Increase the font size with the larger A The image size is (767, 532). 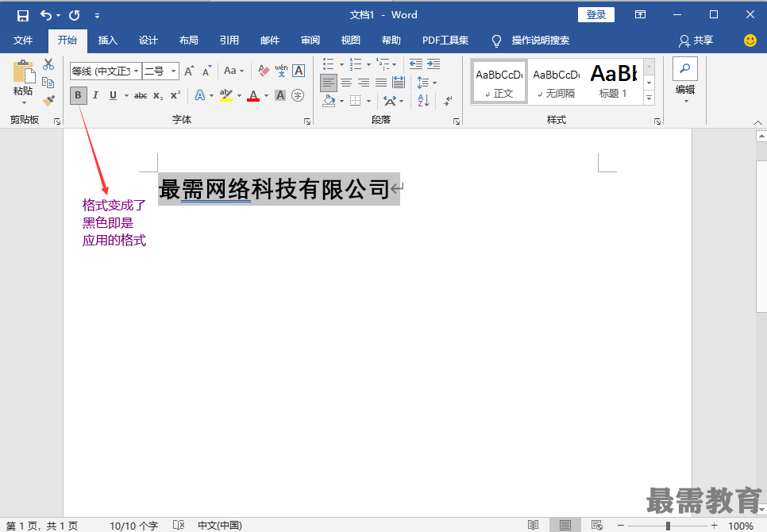tap(189, 71)
